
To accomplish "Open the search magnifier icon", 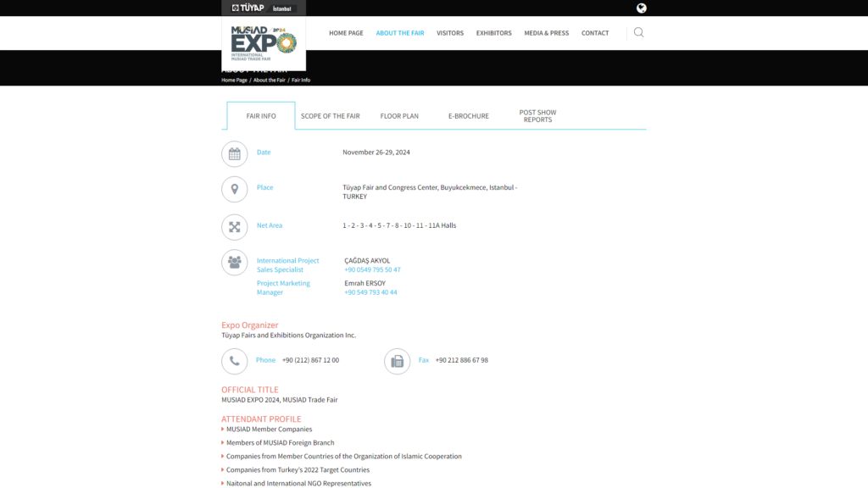I will tap(638, 33).
